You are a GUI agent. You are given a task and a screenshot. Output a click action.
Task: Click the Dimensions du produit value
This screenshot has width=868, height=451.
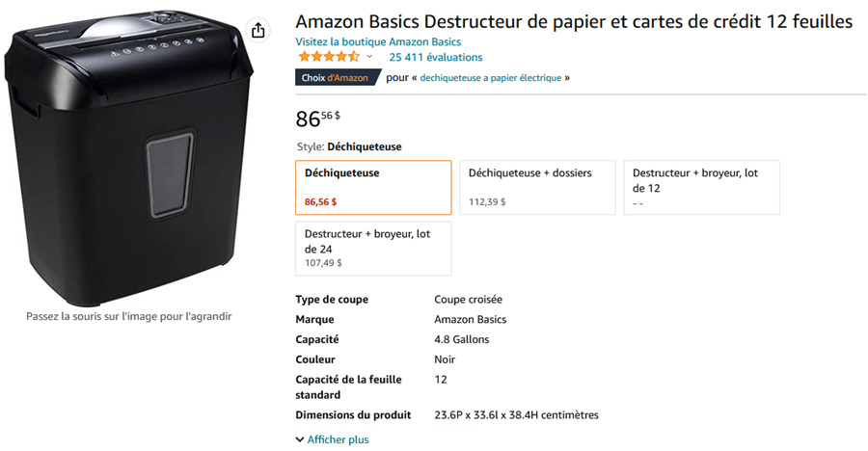coord(517,415)
